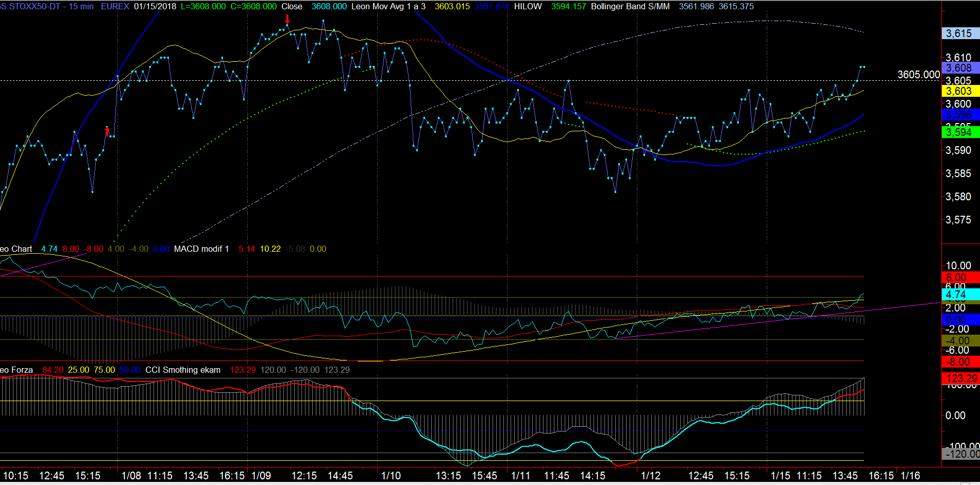Click the C=3608.000 close readout
The height and width of the screenshot is (485, 980).
click(x=253, y=6)
